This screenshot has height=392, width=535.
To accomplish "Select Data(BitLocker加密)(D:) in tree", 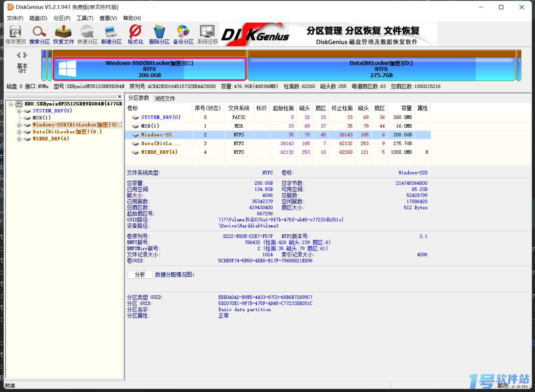I will (x=67, y=132).
